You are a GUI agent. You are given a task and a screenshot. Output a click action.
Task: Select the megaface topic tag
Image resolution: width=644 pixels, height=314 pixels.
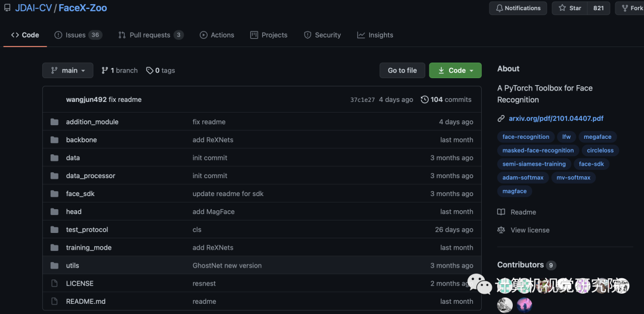597,136
